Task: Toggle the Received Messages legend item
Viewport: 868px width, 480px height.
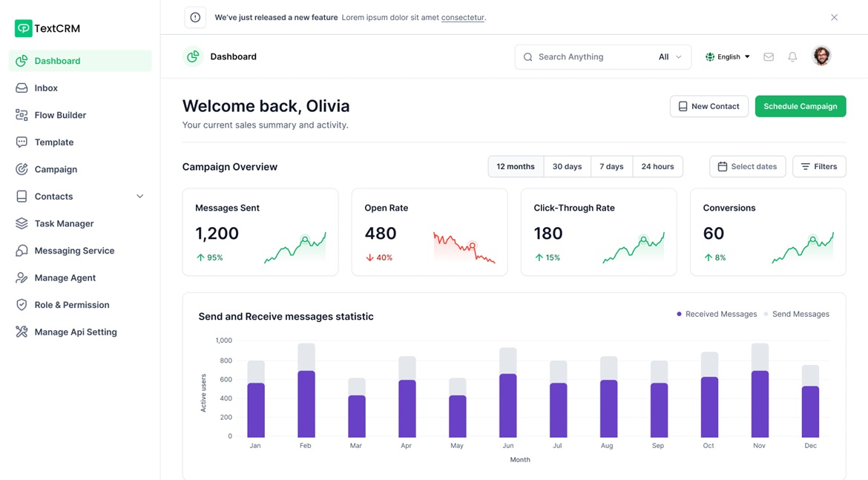Action: pyautogui.click(x=717, y=315)
